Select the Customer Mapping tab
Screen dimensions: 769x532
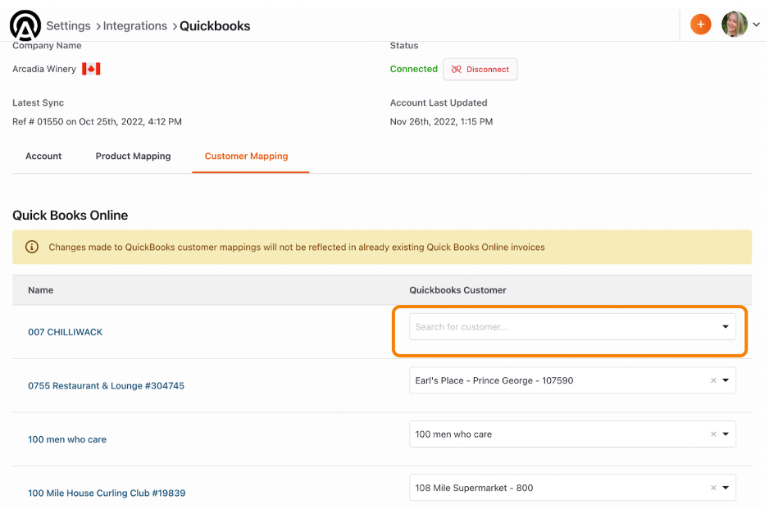pyautogui.click(x=246, y=156)
